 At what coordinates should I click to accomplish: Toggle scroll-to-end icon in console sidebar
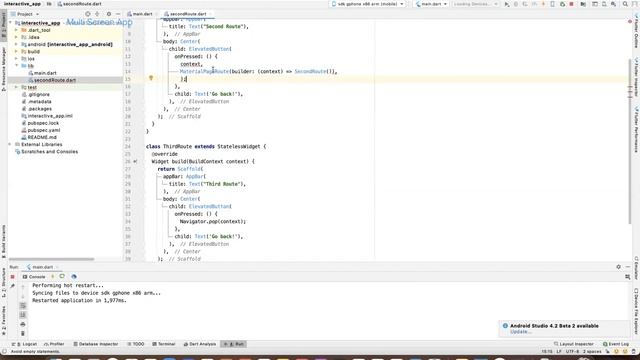[x=23, y=315]
